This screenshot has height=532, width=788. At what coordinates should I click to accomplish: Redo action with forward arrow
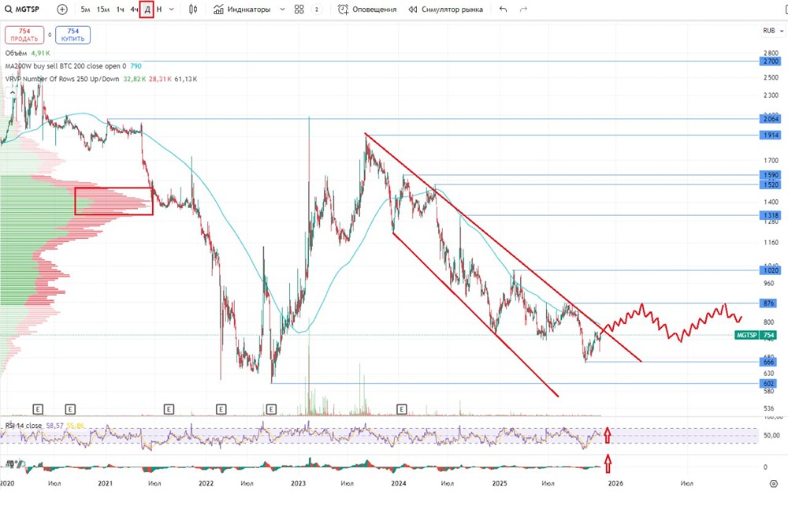click(523, 9)
